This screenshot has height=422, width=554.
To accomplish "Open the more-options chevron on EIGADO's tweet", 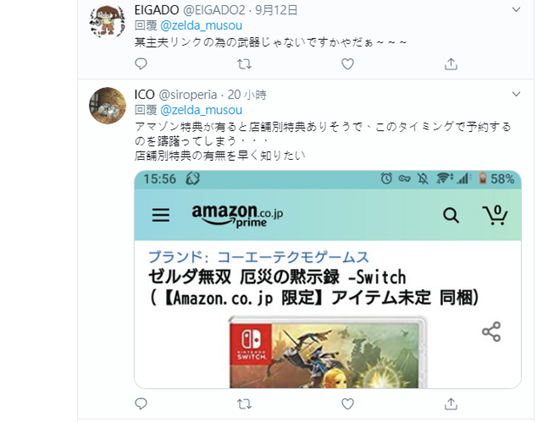I will point(516,10).
